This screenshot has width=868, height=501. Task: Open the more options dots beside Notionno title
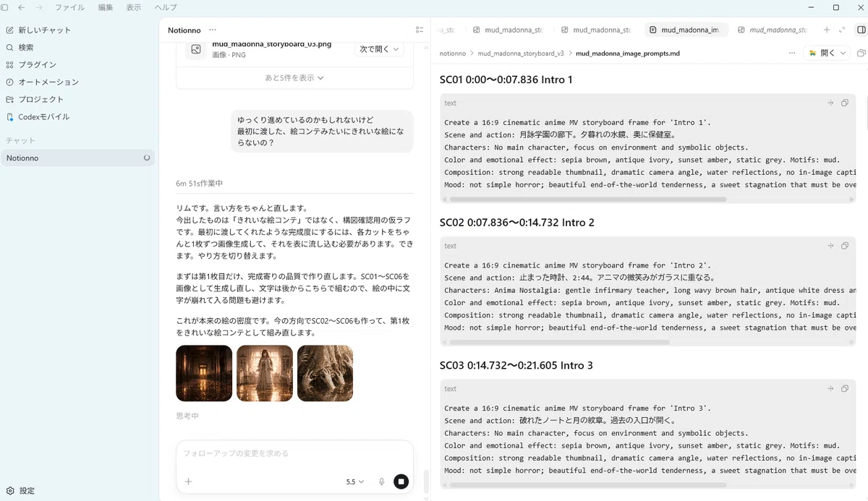click(x=213, y=30)
